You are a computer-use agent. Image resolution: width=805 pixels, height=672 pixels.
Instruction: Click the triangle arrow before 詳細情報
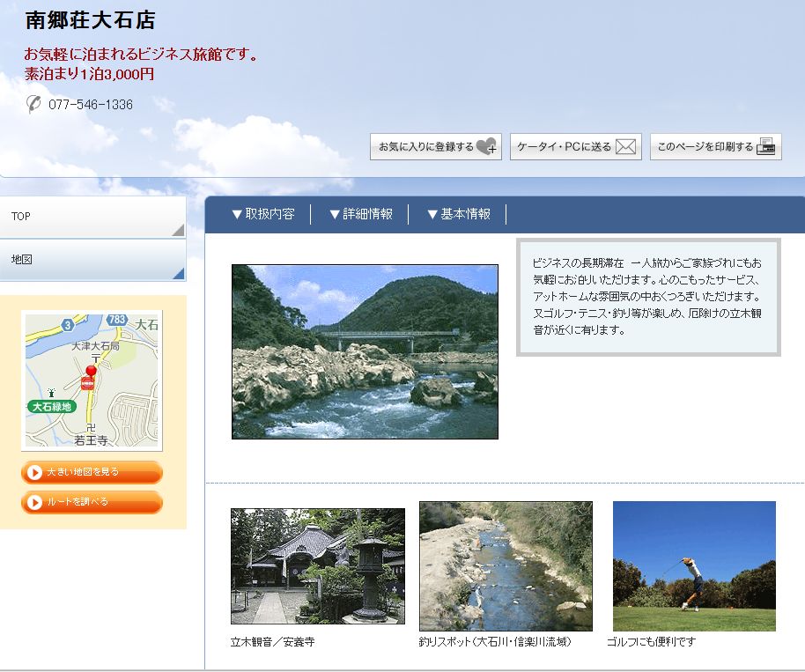point(335,215)
